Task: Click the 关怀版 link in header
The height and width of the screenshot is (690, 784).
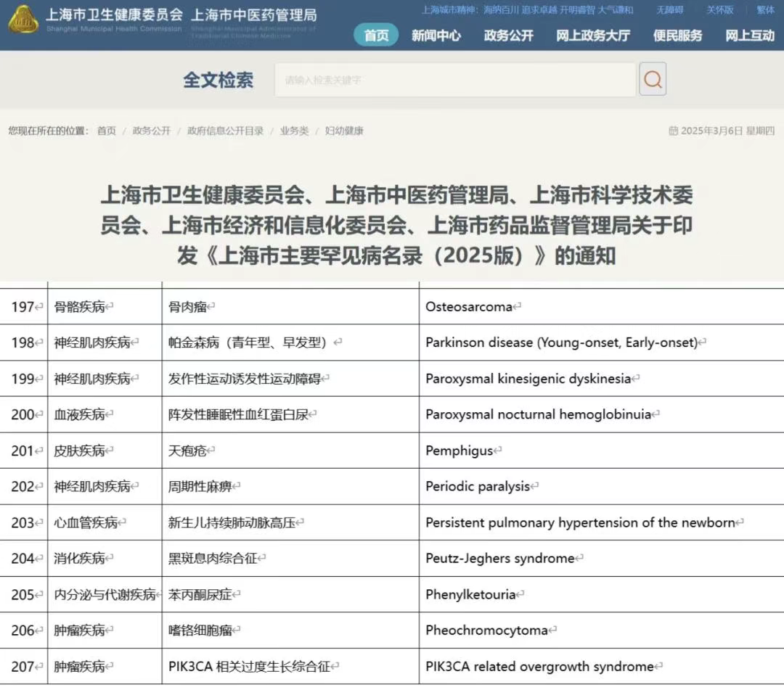Action: [720, 10]
